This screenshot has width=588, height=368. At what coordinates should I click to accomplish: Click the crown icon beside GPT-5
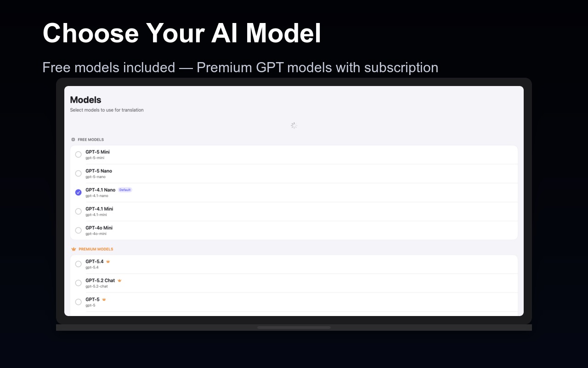tap(104, 299)
